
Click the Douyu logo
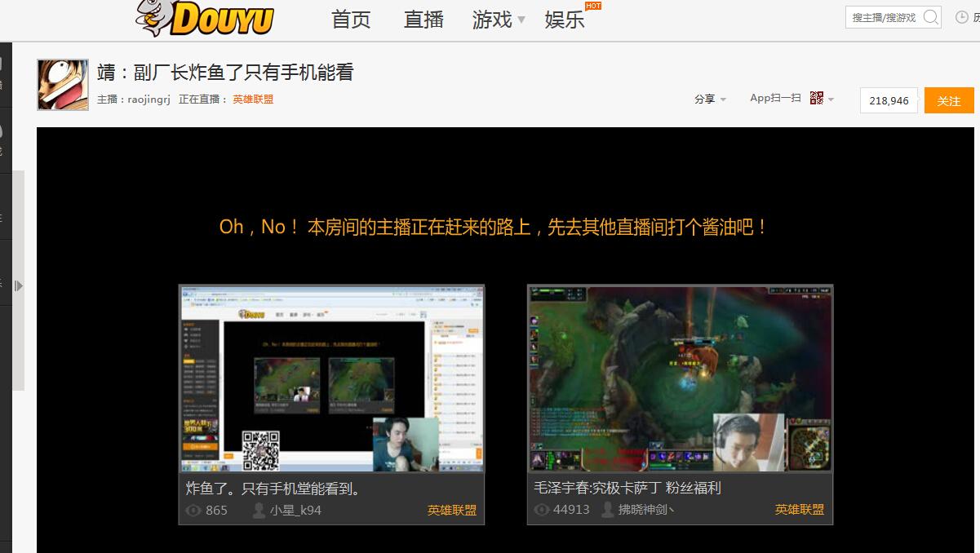click(x=205, y=18)
